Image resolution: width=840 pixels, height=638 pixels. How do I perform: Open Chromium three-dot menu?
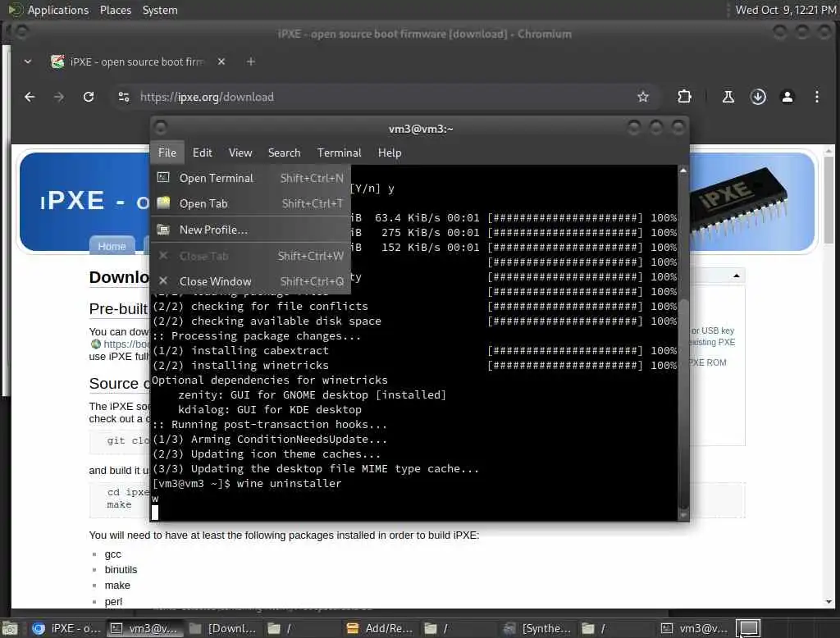[x=816, y=97]
